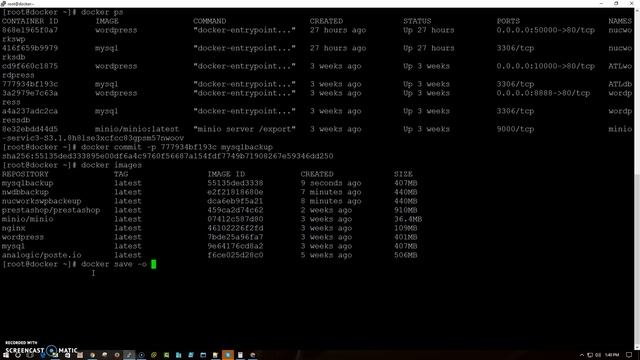Viewport: 640px width, 360px height.
Task: Click the 506MB size value
Action: click(406, 255)
